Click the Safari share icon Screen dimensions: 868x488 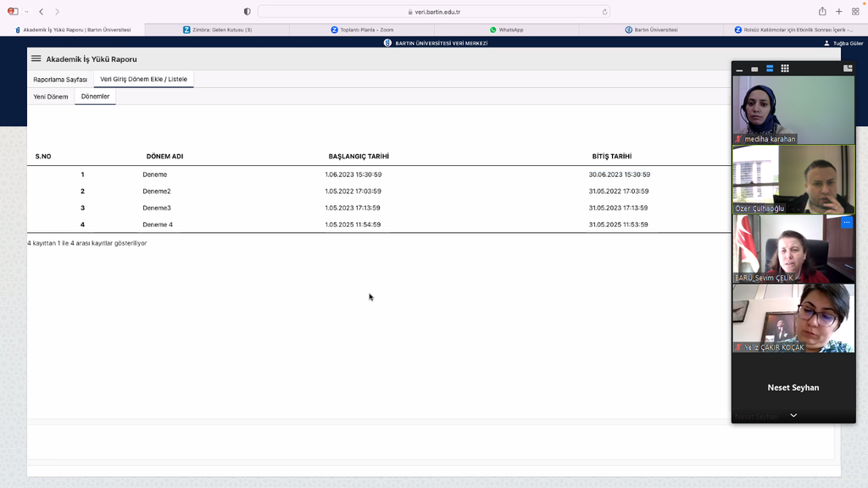click(822, 12)
